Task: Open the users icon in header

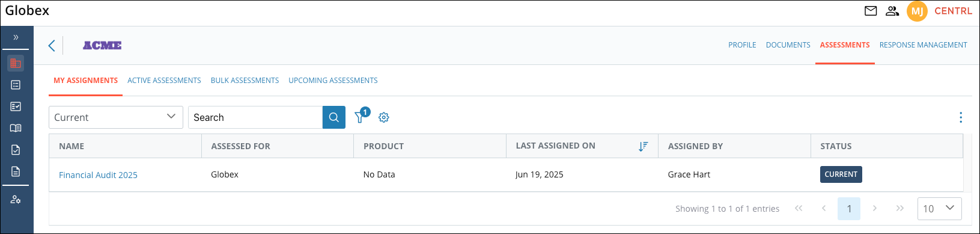Action: [x=892, y=11]
